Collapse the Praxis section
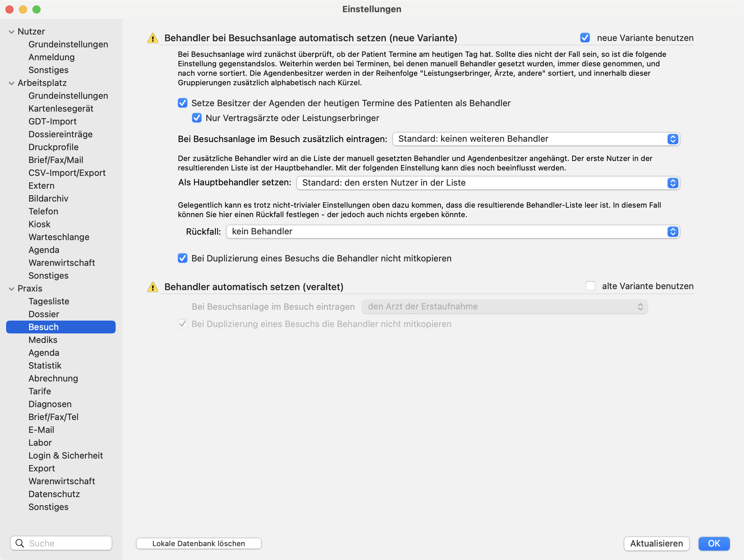Screen dimensions: 744x560 coord(11,289)
